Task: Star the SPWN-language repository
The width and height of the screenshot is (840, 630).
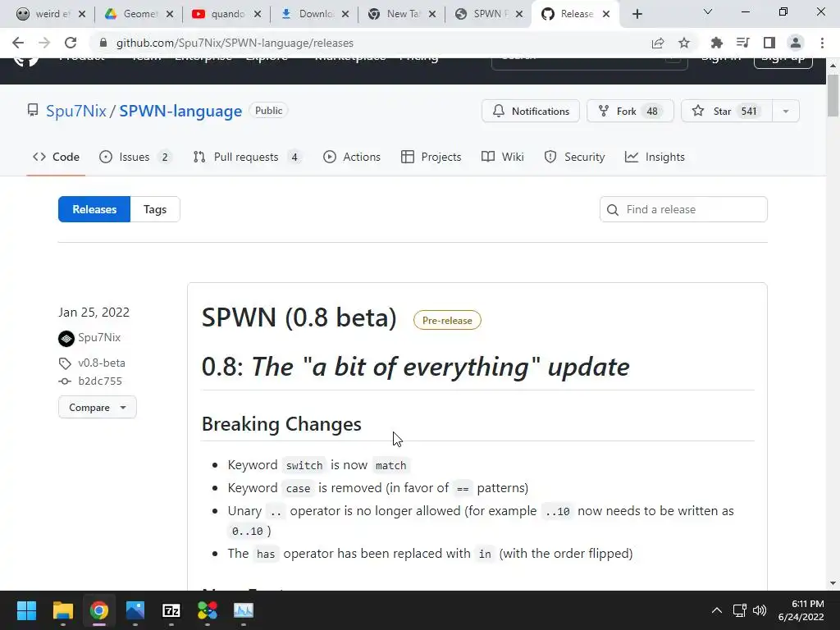Action: tap(727, 111)
